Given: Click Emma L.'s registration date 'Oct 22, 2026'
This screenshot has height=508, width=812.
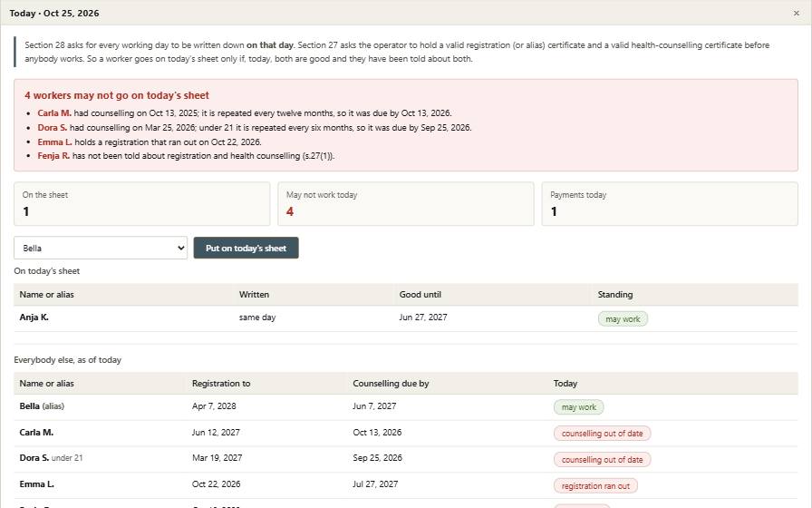Looking at the screenshot, I should [216, 484].
